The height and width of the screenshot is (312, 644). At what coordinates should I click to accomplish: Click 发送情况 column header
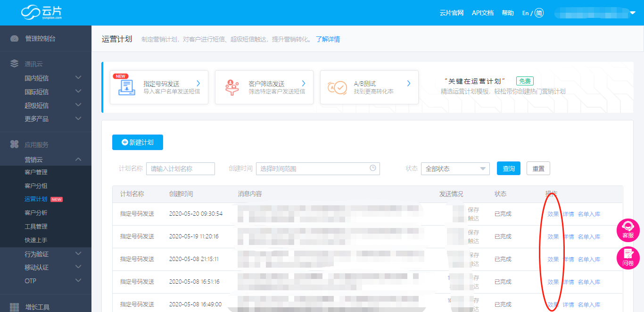(451, 194)
